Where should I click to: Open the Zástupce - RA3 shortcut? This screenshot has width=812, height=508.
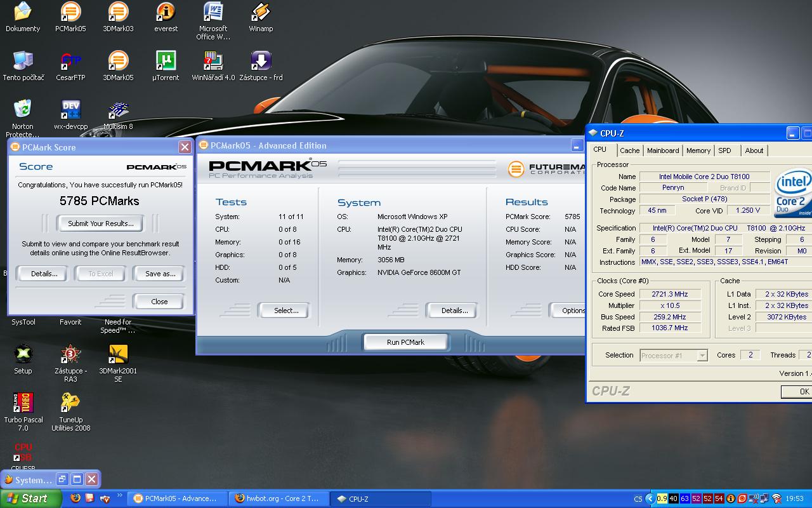70,363
